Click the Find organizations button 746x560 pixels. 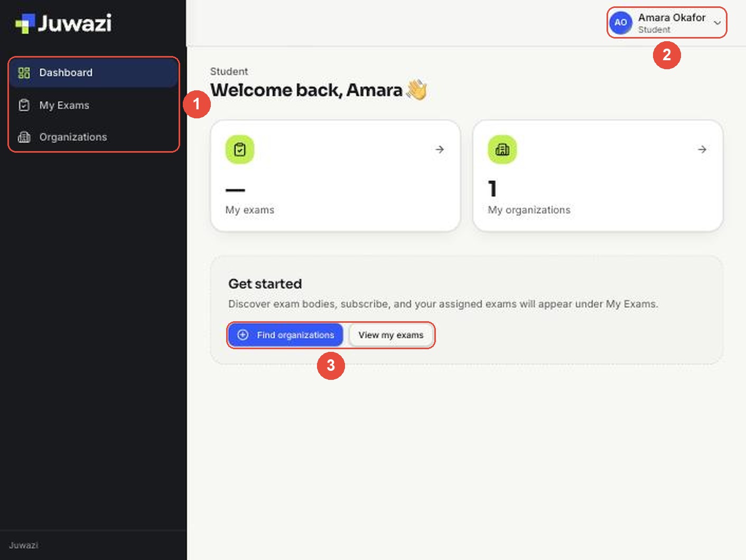pyautogui.click(x=286, y=335)
